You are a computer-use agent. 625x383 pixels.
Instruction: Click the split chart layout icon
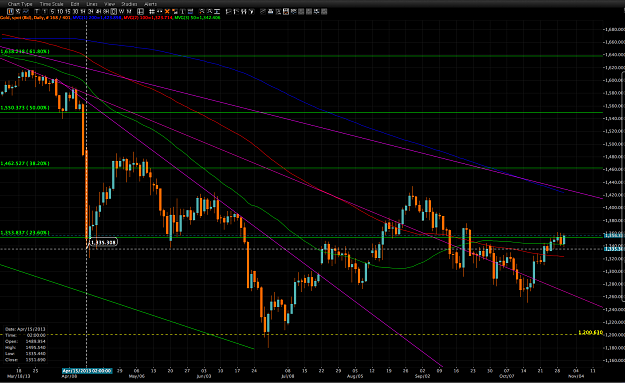(x=140, y=12)
